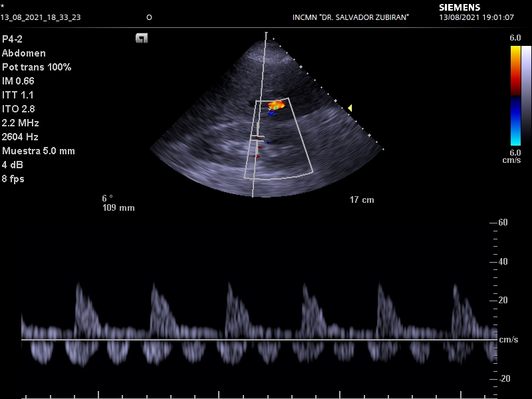Click the Siemens logo
This screenshot has width=532, height=399.
tap(459, 7)
